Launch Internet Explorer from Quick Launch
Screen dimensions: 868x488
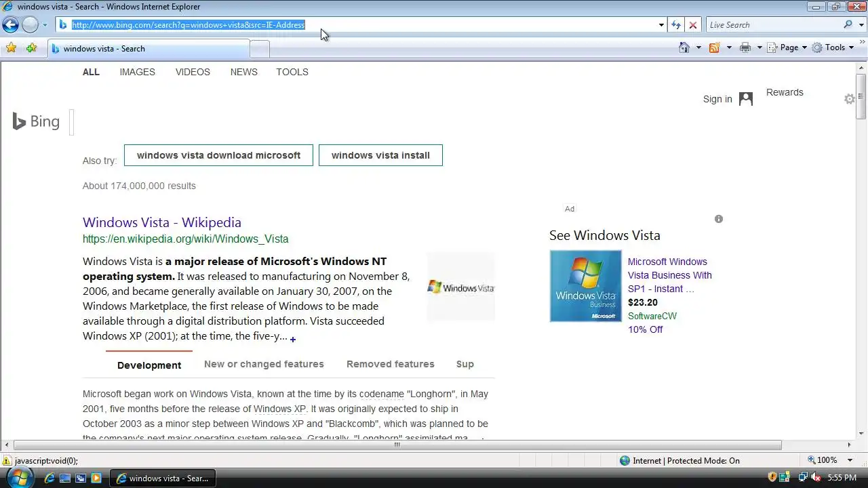click(50, 478)
